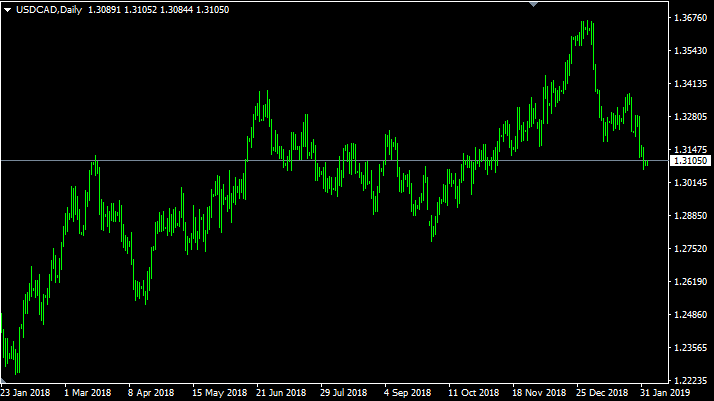The width and height of the screenshot is (714, 401).
Task: Click the 21 Jun 2018 date label
Action: coord(281,392)
